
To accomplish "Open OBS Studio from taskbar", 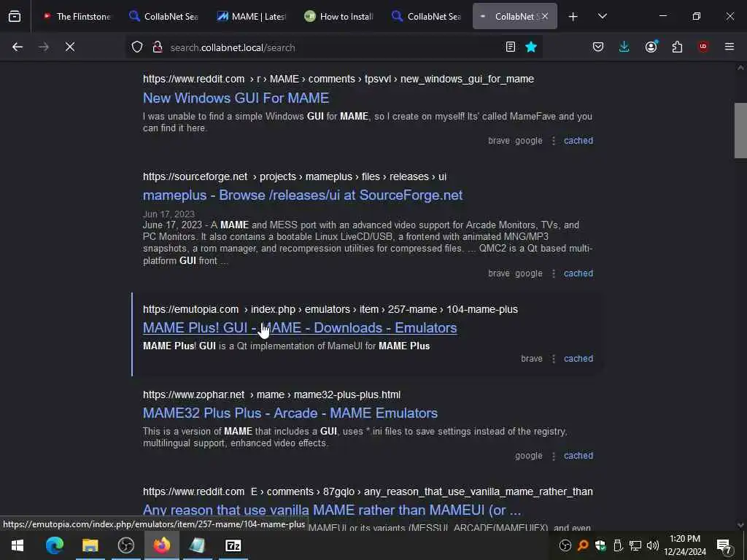I will coord(125,545).
